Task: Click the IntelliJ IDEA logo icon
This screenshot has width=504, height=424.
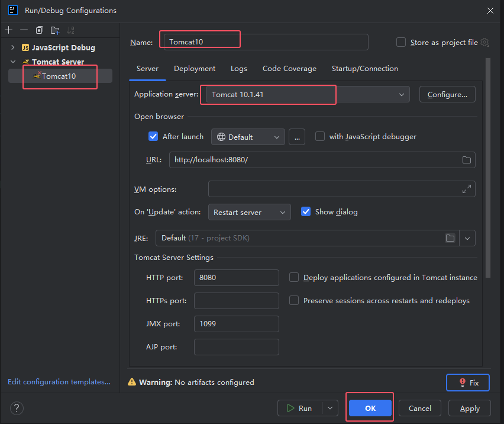Action: pyautogui.click(x=12, y=10)
